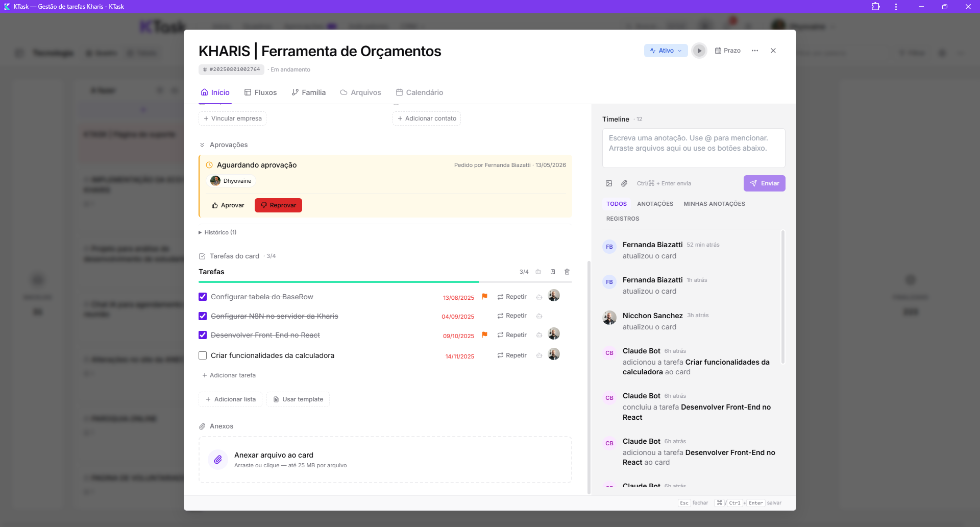Start the card timer play button

[x=699, y=51]
